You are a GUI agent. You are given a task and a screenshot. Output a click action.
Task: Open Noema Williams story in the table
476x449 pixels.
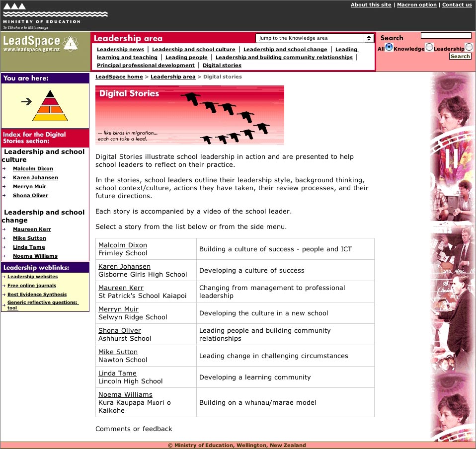(125, 394)
